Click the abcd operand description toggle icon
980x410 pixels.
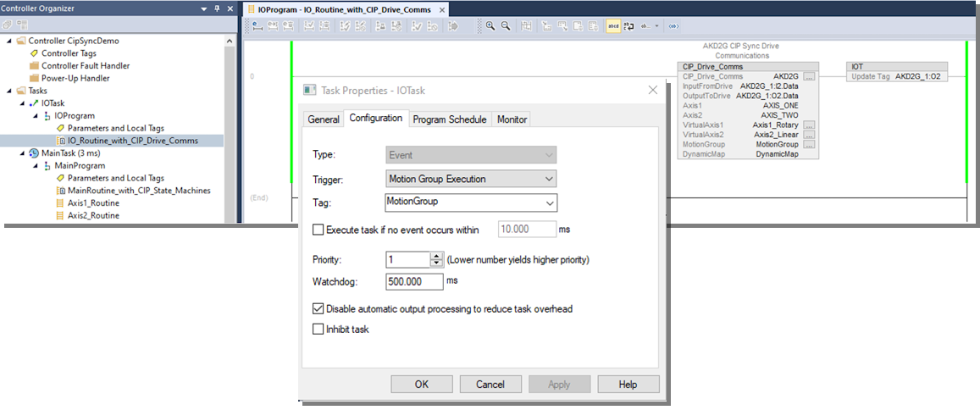pyautogui.click(x=613, y=26)
